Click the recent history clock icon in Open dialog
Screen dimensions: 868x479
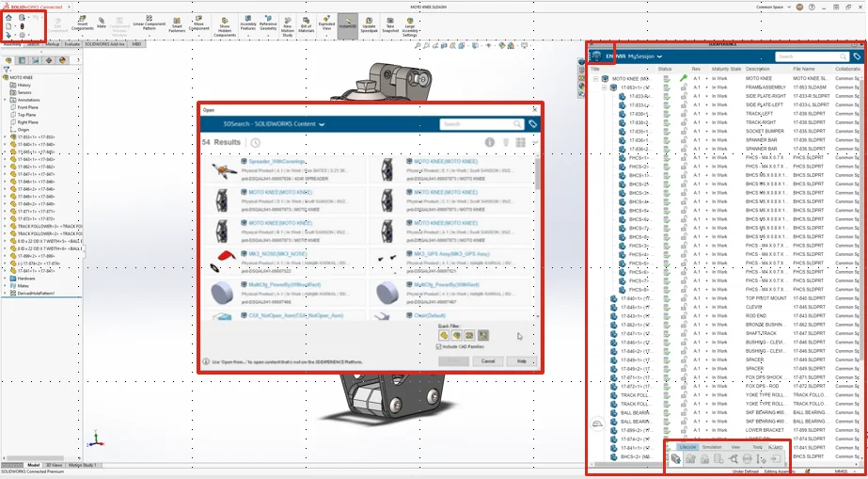coord(256,143)
